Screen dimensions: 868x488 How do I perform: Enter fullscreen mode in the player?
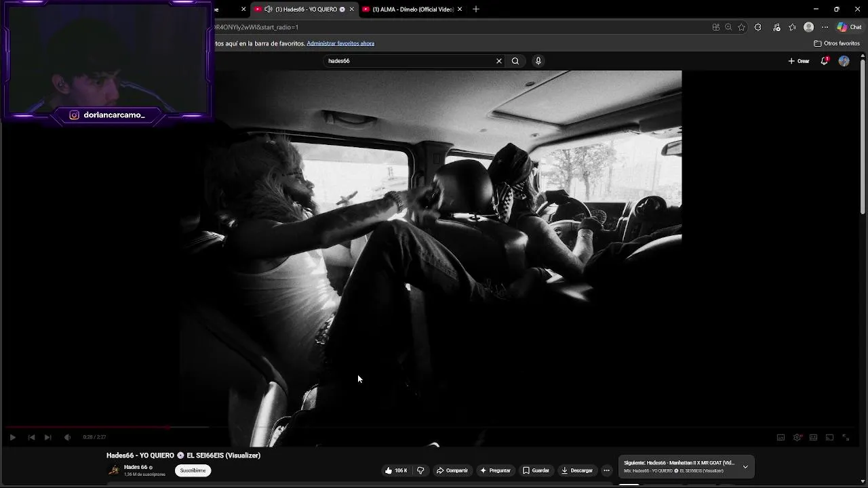coord(846,437)
